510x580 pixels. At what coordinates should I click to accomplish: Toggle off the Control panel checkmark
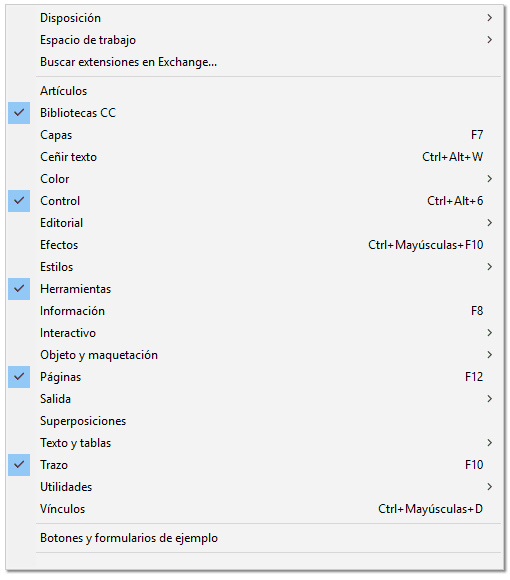coord(19,201)
